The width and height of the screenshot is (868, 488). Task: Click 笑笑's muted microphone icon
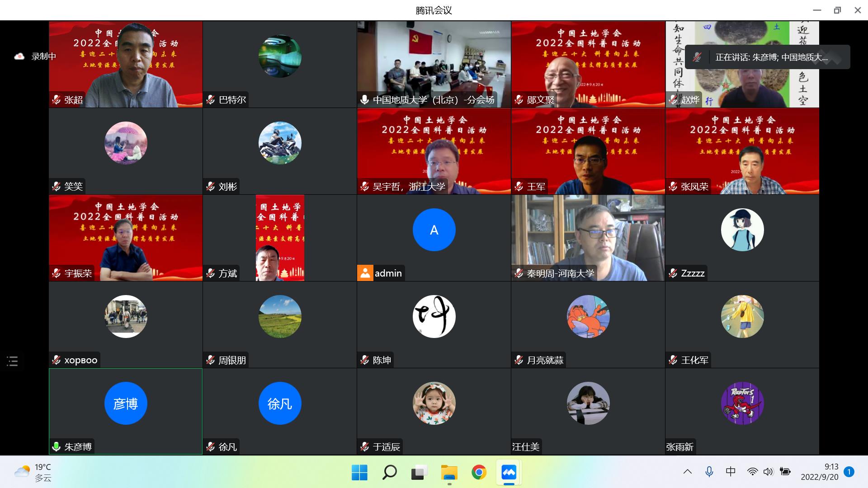[57, 187]
